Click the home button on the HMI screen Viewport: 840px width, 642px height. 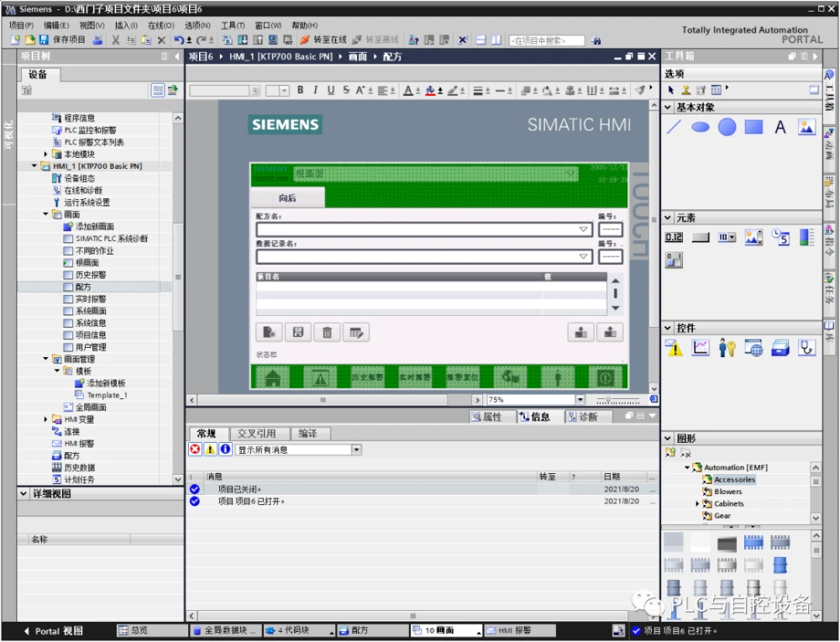273,377
